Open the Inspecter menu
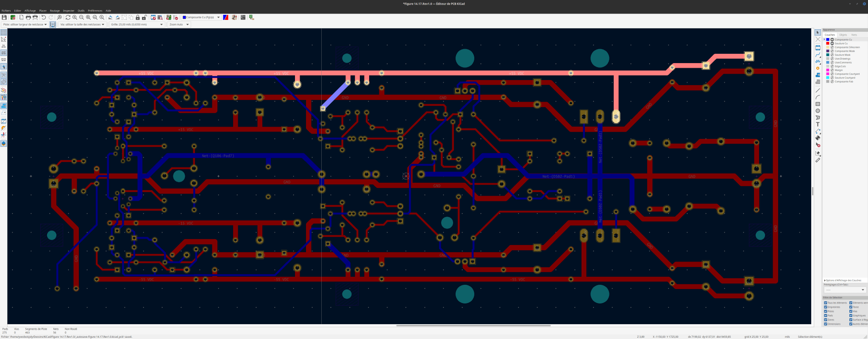The image size is (868, 339). point(69,11)
